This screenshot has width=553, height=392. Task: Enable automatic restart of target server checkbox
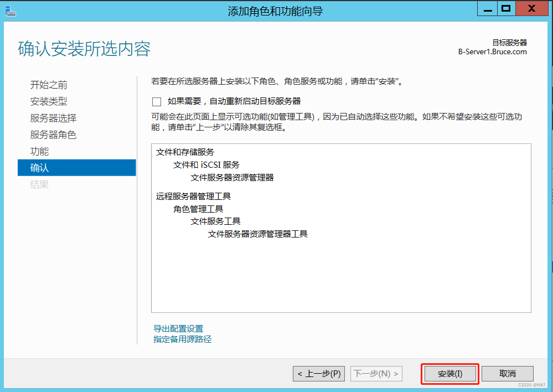(157, 101)
